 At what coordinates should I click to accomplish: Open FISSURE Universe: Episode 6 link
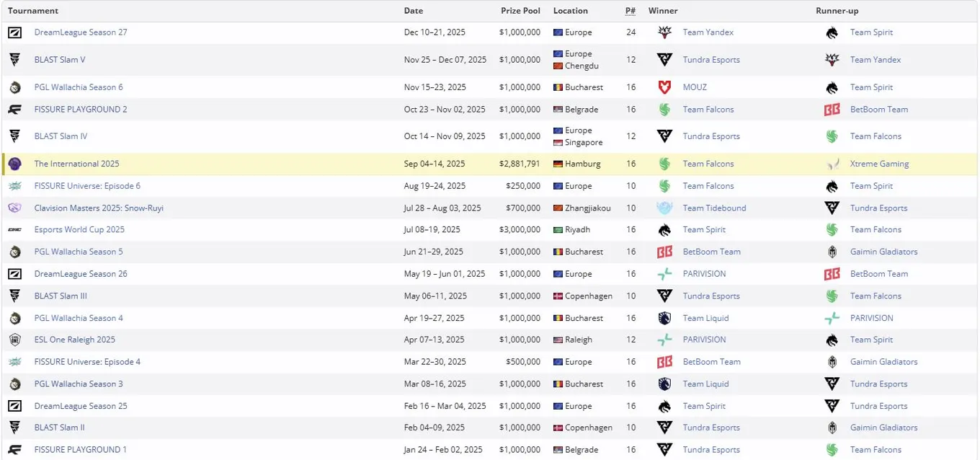click(87, 186)
